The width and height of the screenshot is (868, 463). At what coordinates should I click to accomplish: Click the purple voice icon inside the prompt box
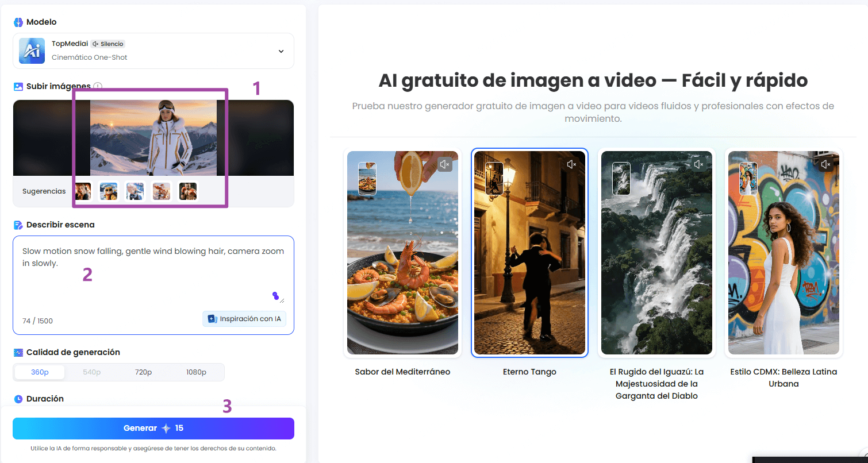276,296
